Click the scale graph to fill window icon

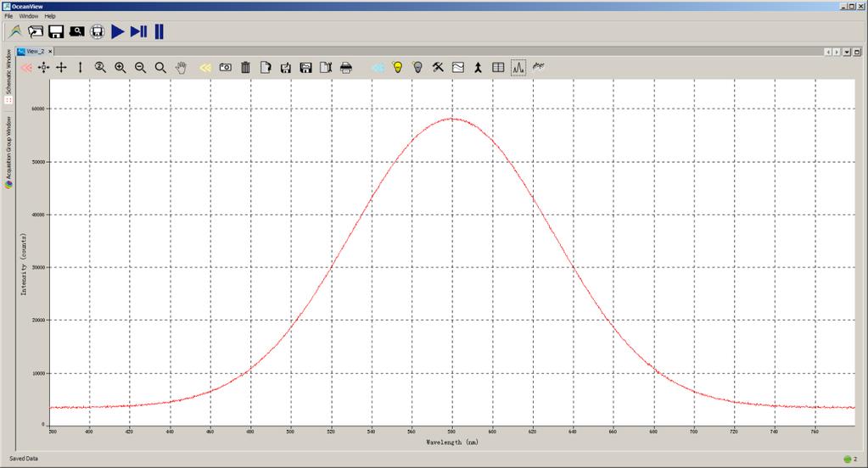coord(44,68)
